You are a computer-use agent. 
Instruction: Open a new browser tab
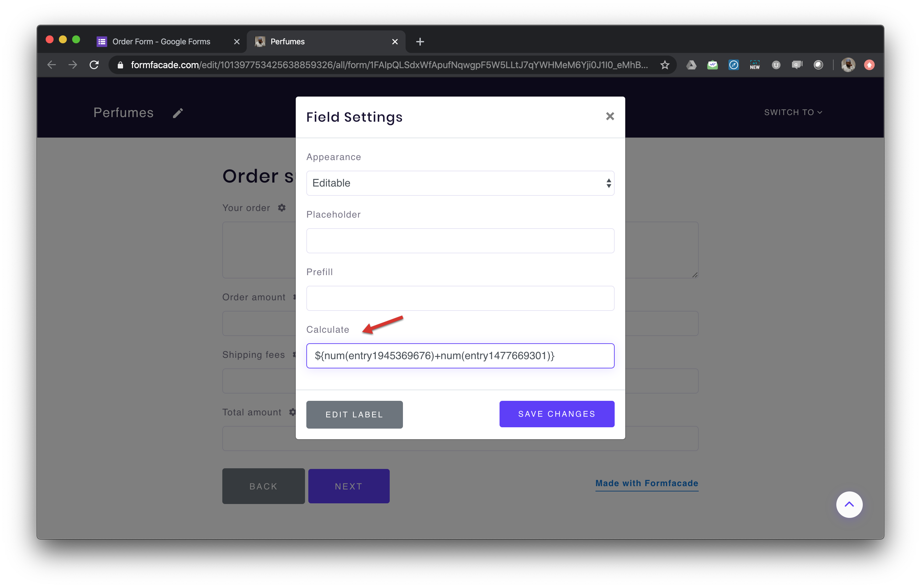(x=419, y=42)
